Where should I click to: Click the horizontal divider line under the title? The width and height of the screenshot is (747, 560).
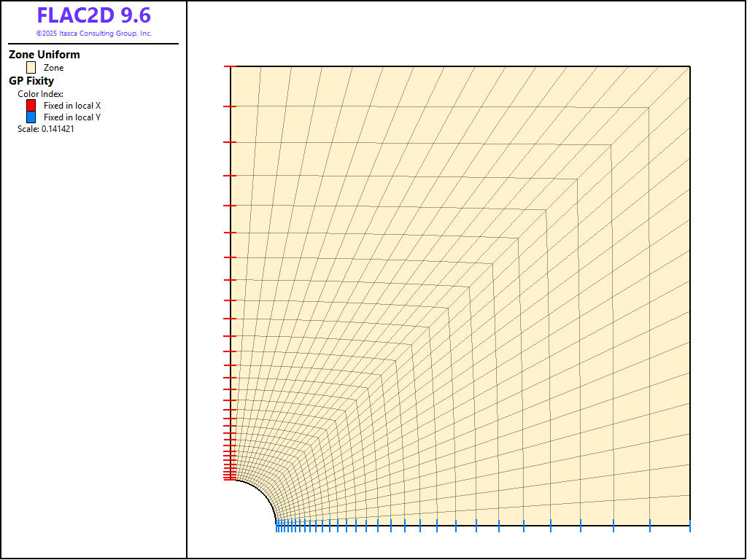pyautogui.click(x=93, y=44)
